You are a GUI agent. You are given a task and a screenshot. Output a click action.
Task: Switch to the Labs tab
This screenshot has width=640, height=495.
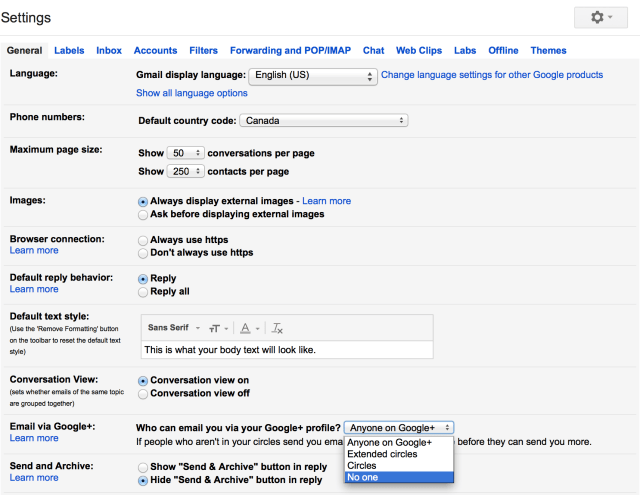465,51
